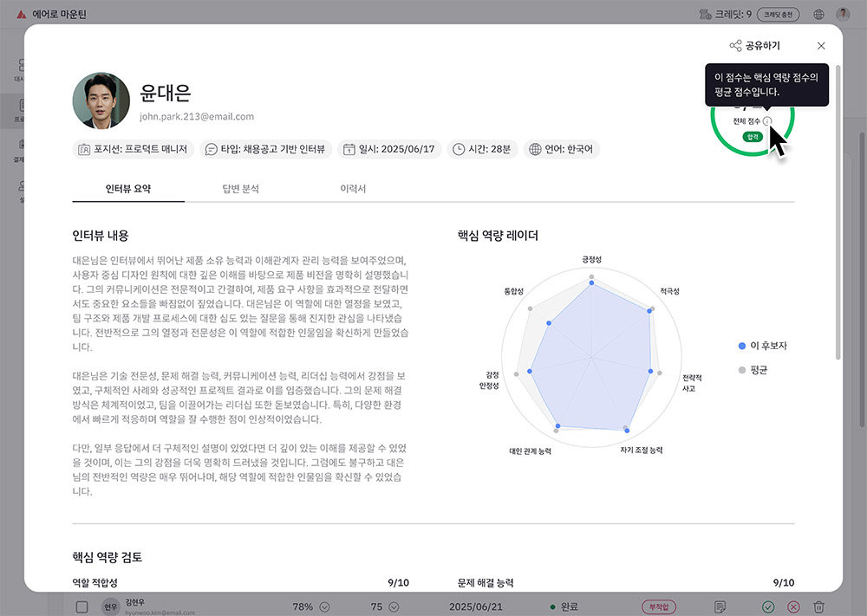Click the 부적합 badge in 김현우's row
This screenshot has width=867, height=616.
pyautogui.click(x=659, y=606)
